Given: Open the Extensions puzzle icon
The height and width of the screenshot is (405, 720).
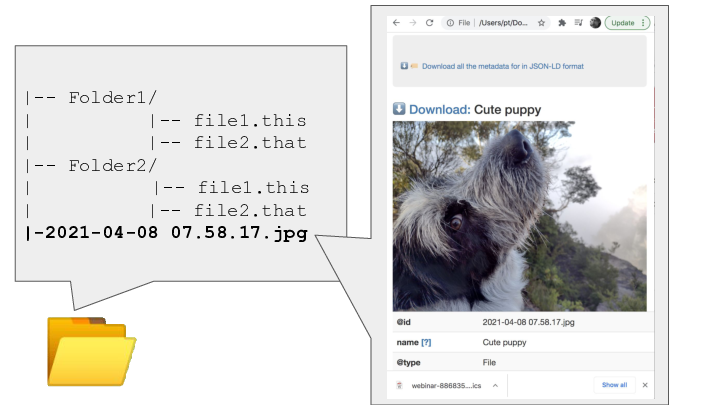Looking at the screenshot, I should tap(562, 22).
